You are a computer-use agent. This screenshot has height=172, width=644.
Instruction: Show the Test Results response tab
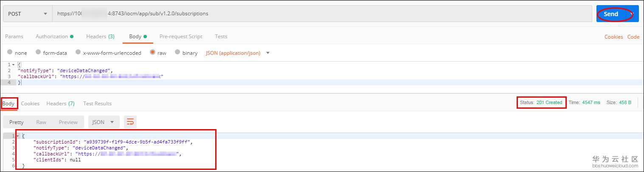(97, 103)
